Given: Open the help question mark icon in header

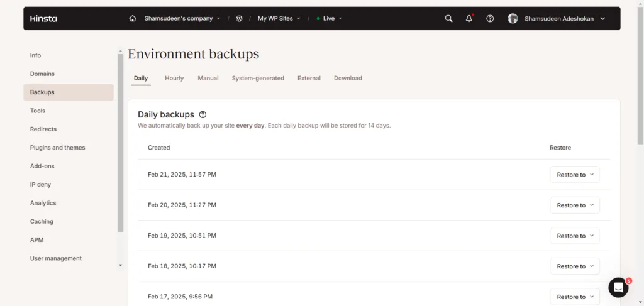Looking at the screenshot, I should (489, 18).
